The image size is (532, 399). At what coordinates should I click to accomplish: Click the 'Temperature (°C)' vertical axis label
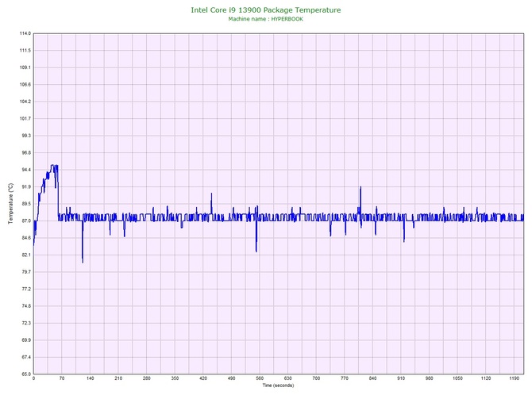[11, 203]
